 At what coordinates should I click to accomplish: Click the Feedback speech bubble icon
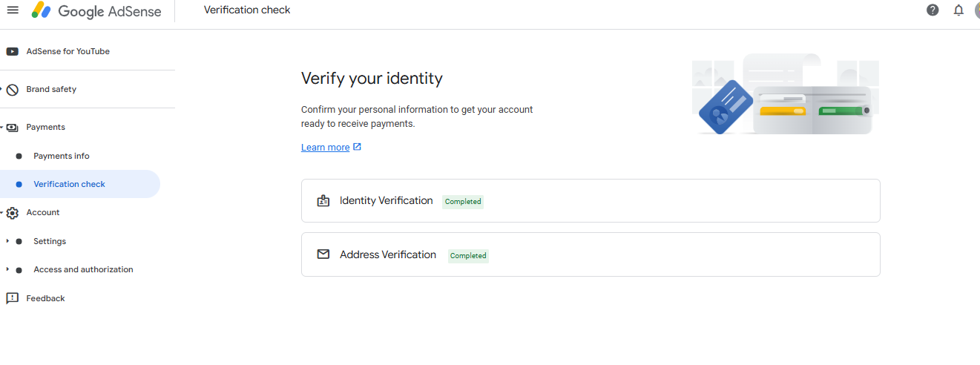pyautogui.click(x=12, y=298)
